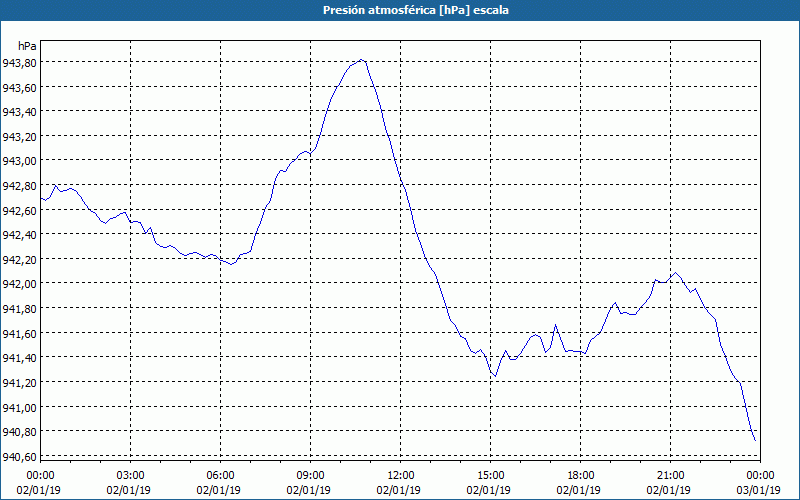Click the 09:00 time label
800x500 pixels.
tap(311, 476)
